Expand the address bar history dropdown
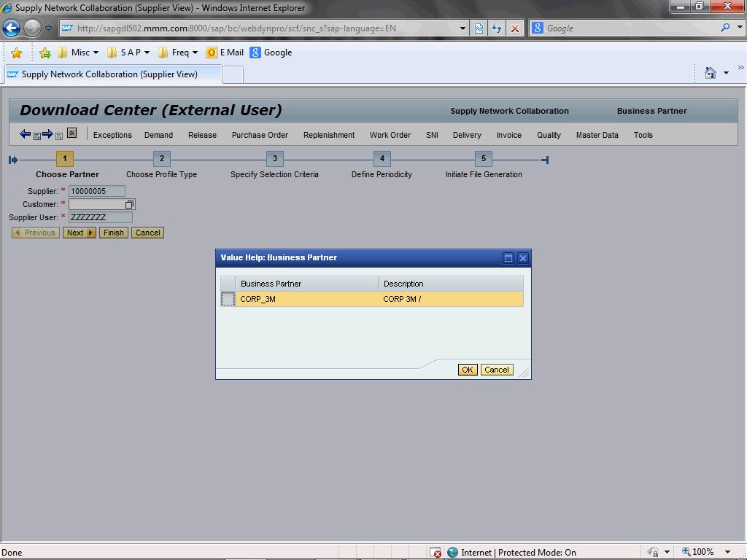 click(x=462, y=28)
